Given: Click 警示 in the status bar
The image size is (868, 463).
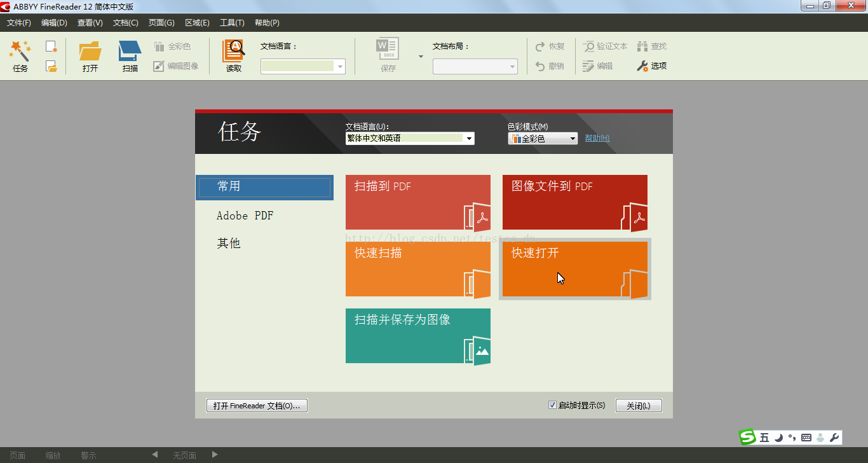Looking at the screenshot, I should 89,455.
